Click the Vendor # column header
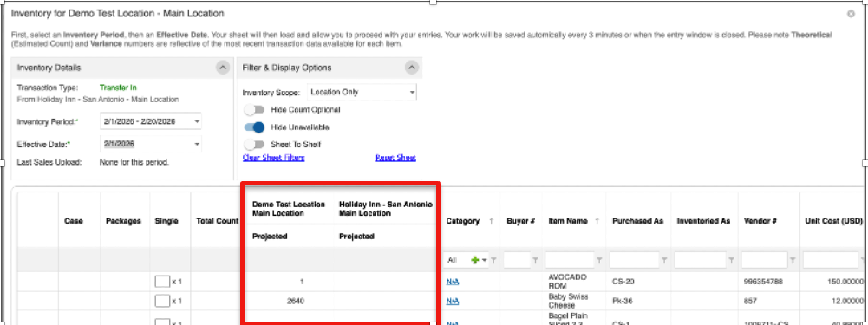This screenshot has height=325, width=868. pos(760,221)
